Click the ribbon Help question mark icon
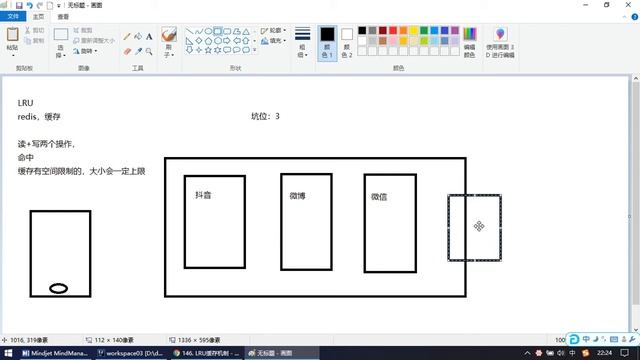640x360 pixels. tap(635, 17)
